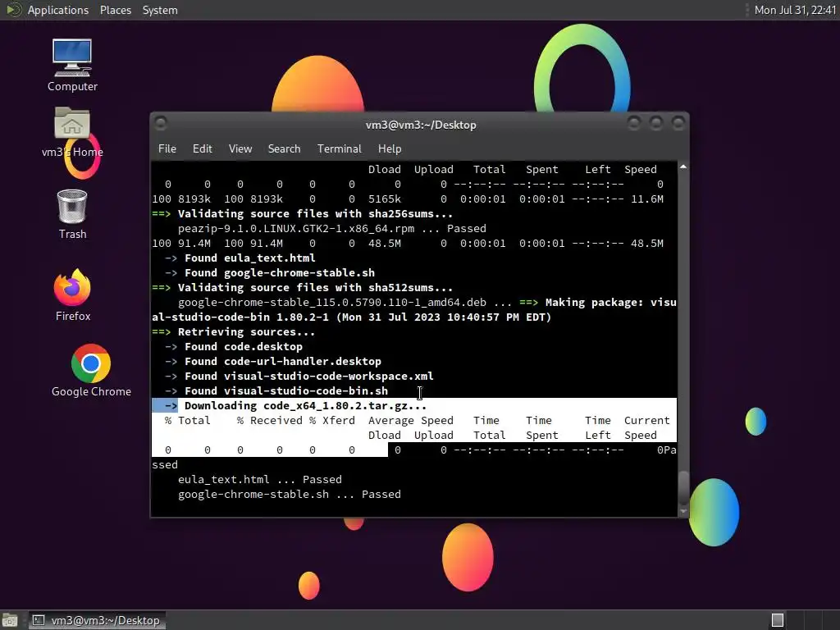Viewport: 840px width, 630px height.
Task: Click 'Retrieving sources...' line
Action: tap(246, 332)
